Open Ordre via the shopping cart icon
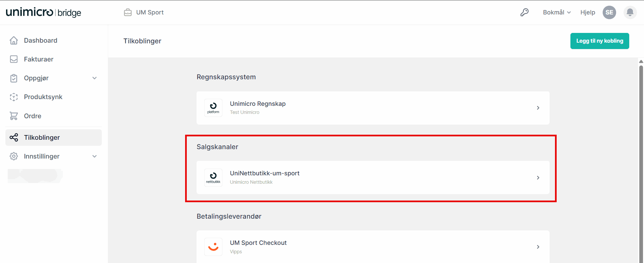The height and width of the screenshot is (263, 644). pos(14,116)
